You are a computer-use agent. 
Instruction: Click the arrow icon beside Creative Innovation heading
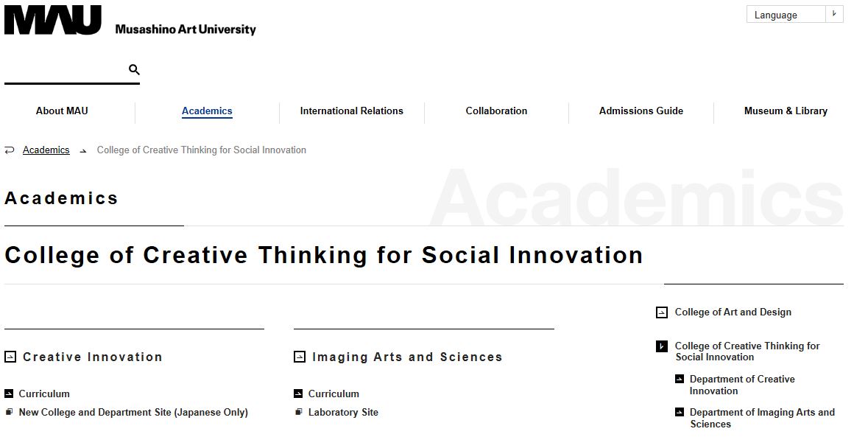[x=10, y=357]
